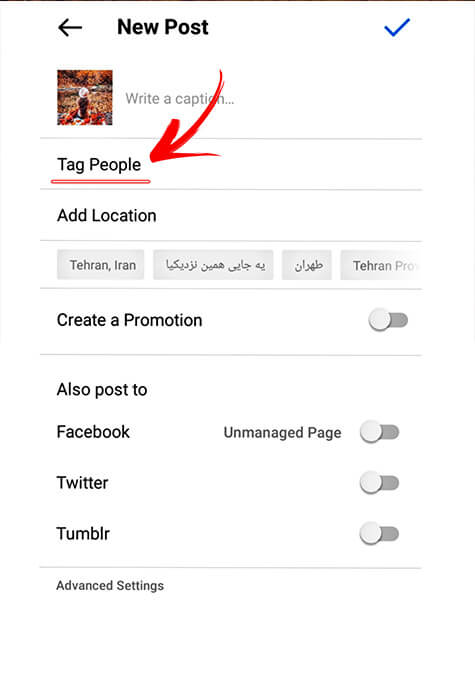The height and width of the screenshot is (691, 475).
Task: Turn on the Facebook sharing toggle
Action: click(x=379, y=432)
